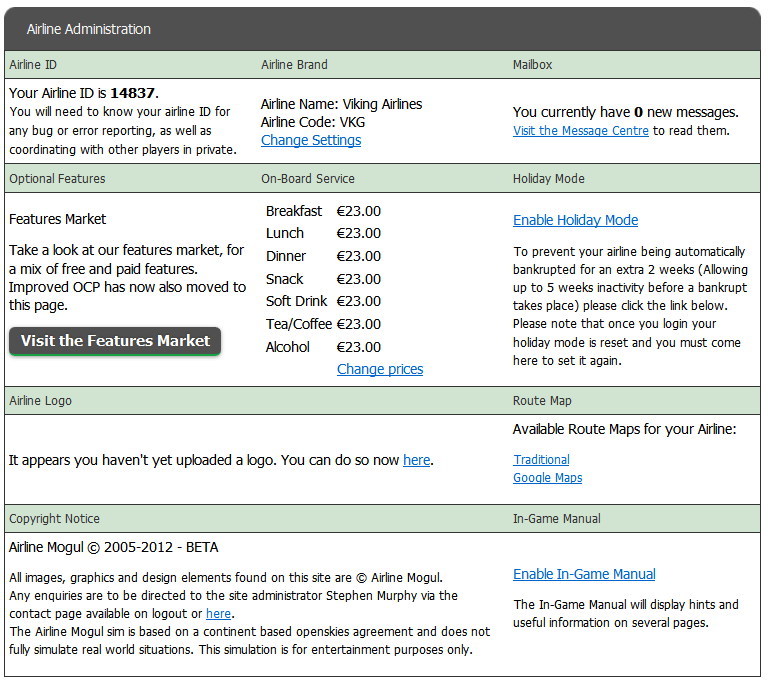
Task: Click Enable In-Game Manual link
Action: (584, 574)
